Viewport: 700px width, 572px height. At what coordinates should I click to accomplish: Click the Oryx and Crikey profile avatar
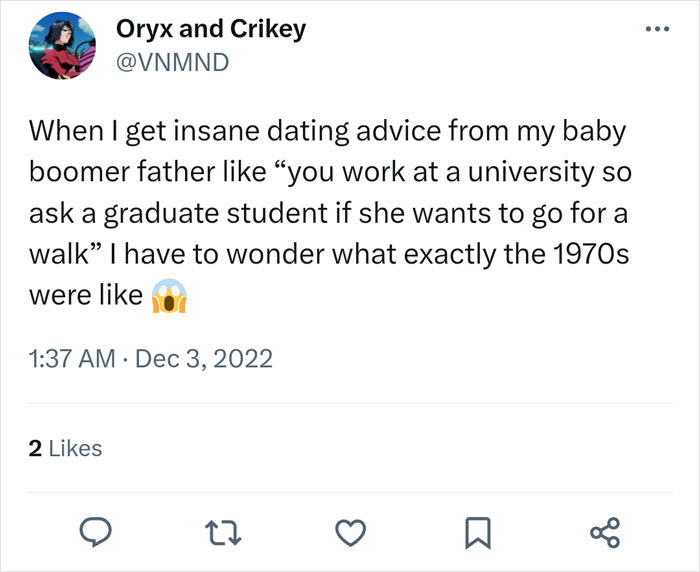point(60,49)
